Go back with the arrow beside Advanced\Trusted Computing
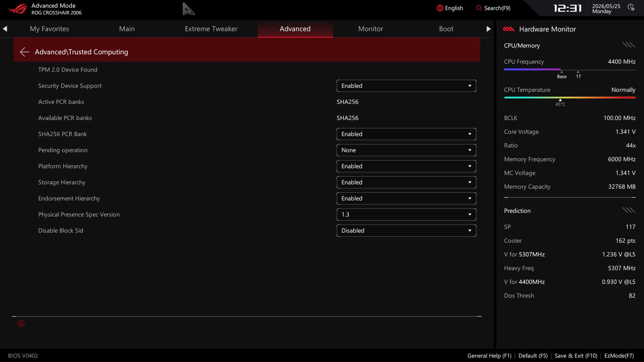Image resolution: width=644 pixels, height=362 pixels. coord(24,52)
